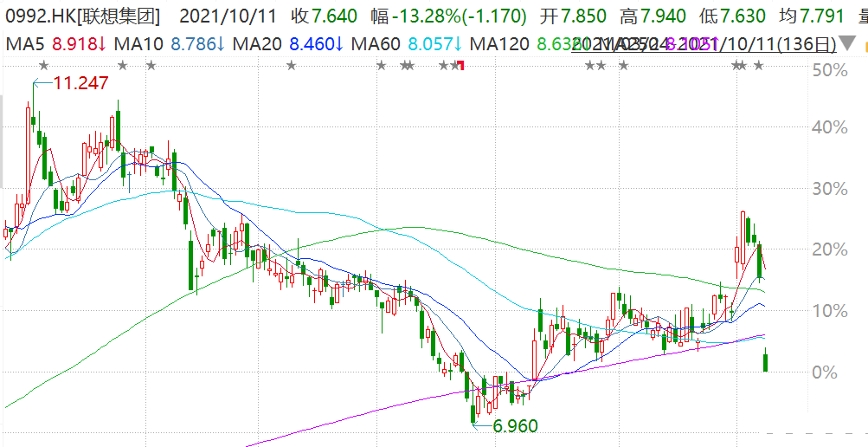Screen dimensions: 868x447
Task: Click the leftmost star event marker
Action: (x=44, y=66)
